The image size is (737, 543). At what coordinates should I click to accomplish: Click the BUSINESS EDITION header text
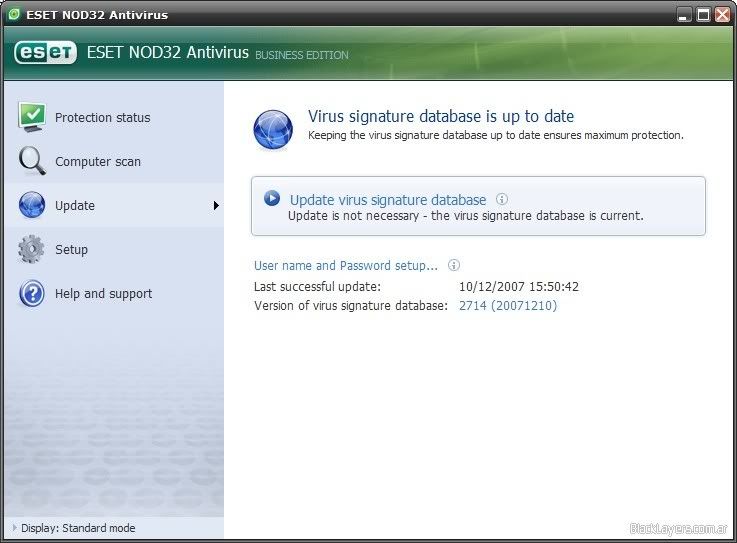click(x=302, y=55)
